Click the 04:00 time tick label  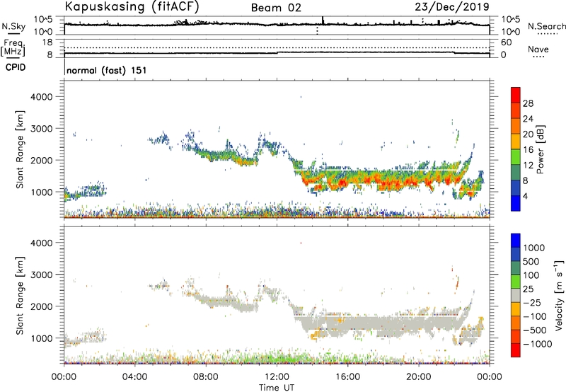click(x=134, y=377)
